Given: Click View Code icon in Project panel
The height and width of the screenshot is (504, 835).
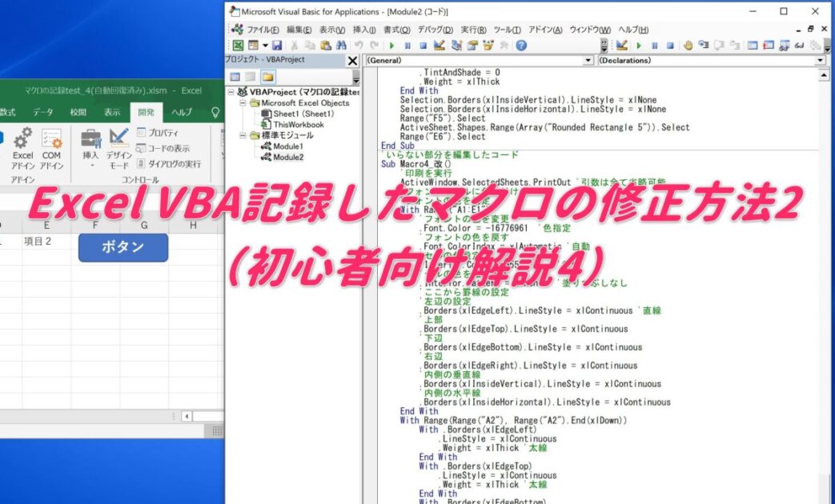Looking at the screenshot, I should pyautogui.click(x=235, y=77).
